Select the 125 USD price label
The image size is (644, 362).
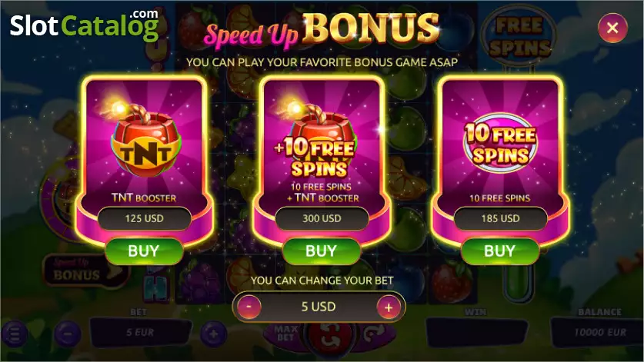[x=144, y=218]
